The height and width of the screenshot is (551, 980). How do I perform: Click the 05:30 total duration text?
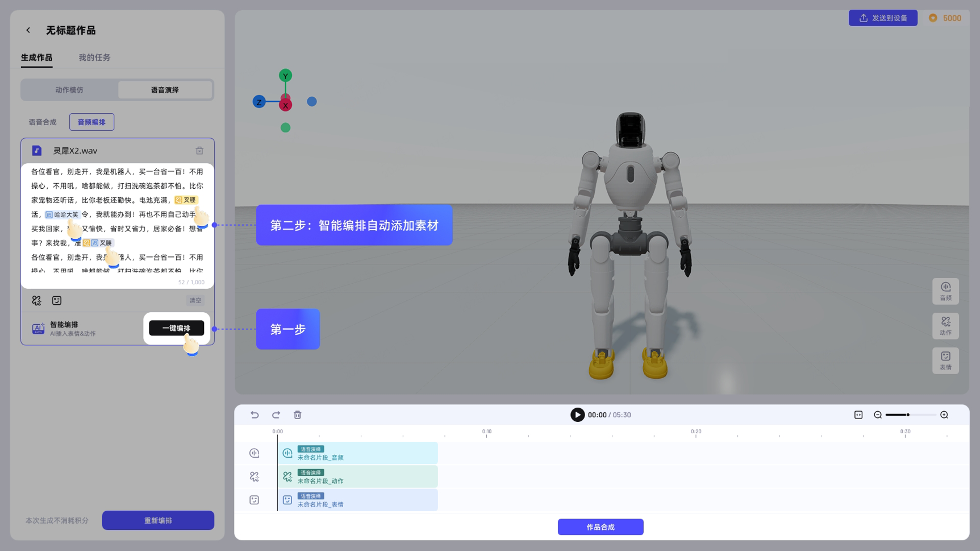pos(622,415)
